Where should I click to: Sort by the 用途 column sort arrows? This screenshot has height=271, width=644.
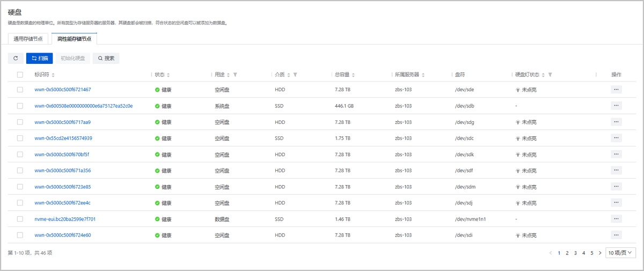pos(229,75)
